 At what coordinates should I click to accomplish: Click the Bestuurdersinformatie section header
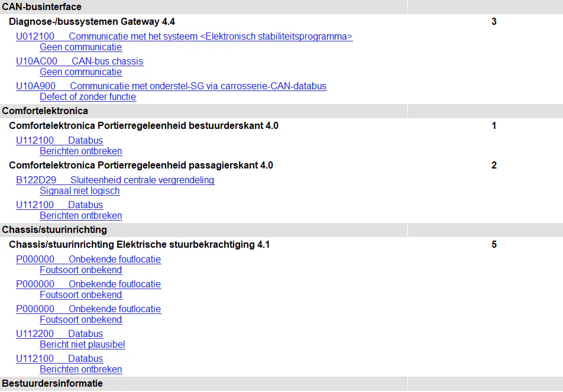tap(52, 384)
